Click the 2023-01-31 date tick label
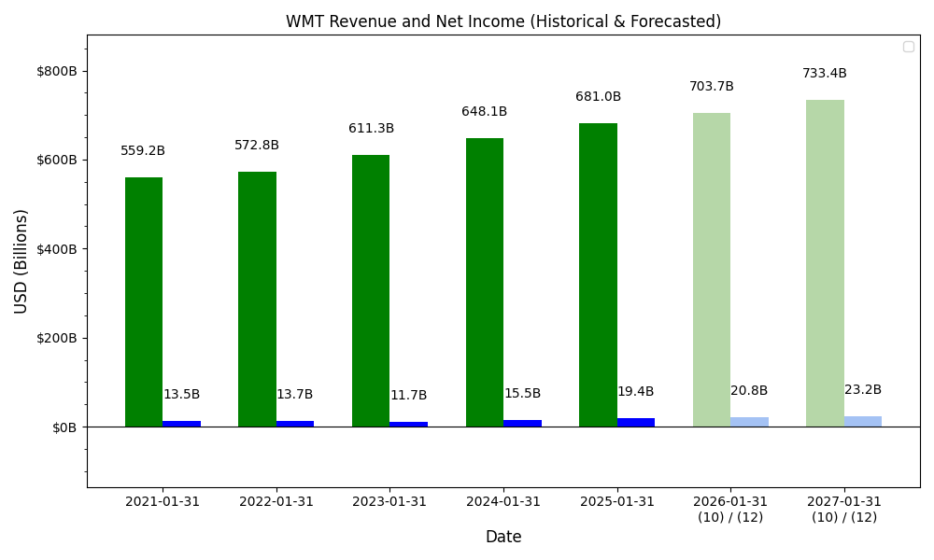This screenshot has width=934, height=560. [x=389, y=502]
